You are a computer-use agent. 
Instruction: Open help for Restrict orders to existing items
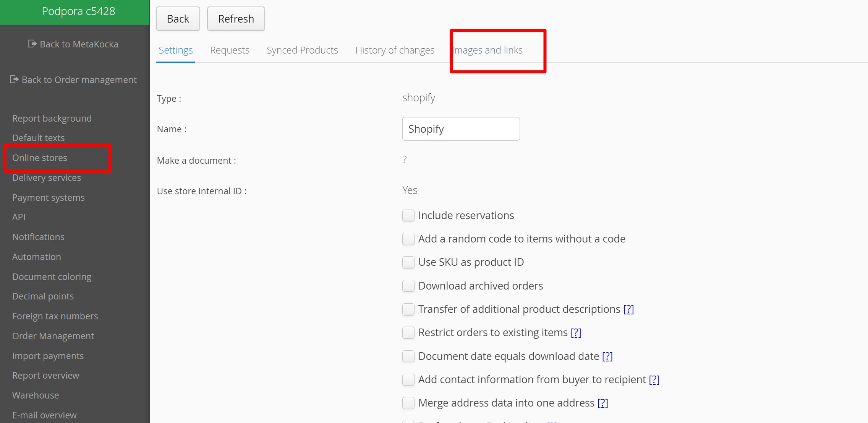(x=576, y=333)
